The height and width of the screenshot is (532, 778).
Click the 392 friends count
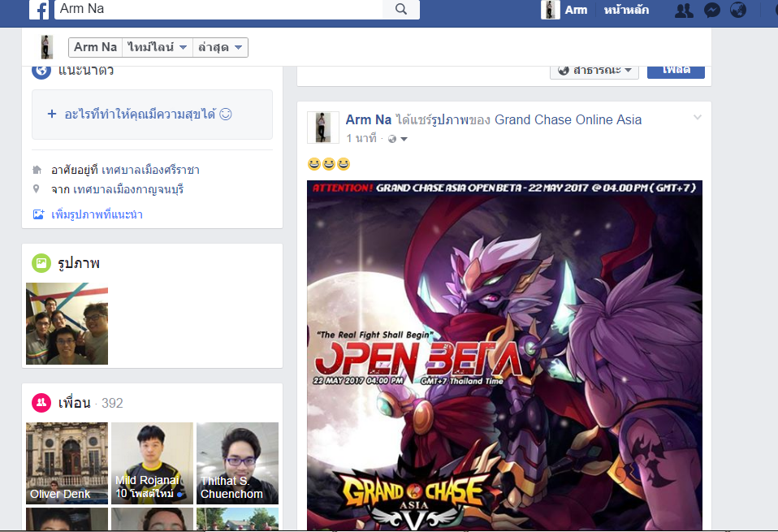112,403
